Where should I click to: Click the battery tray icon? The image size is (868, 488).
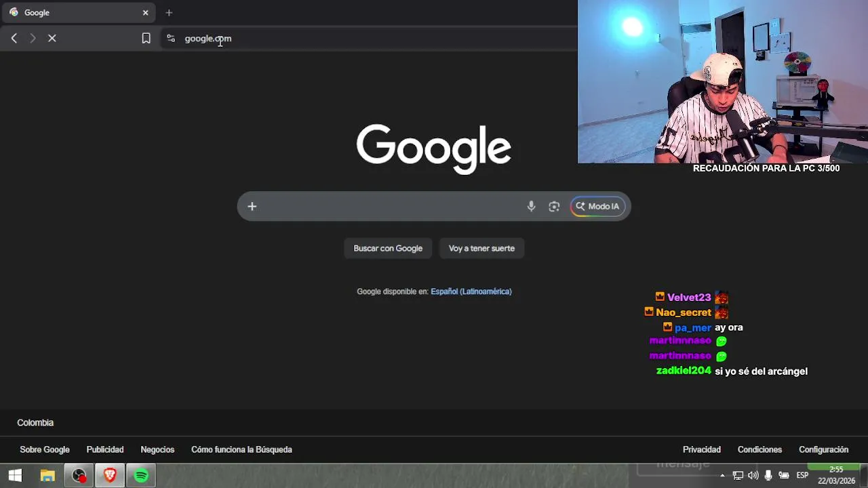[x=784, y=476]
